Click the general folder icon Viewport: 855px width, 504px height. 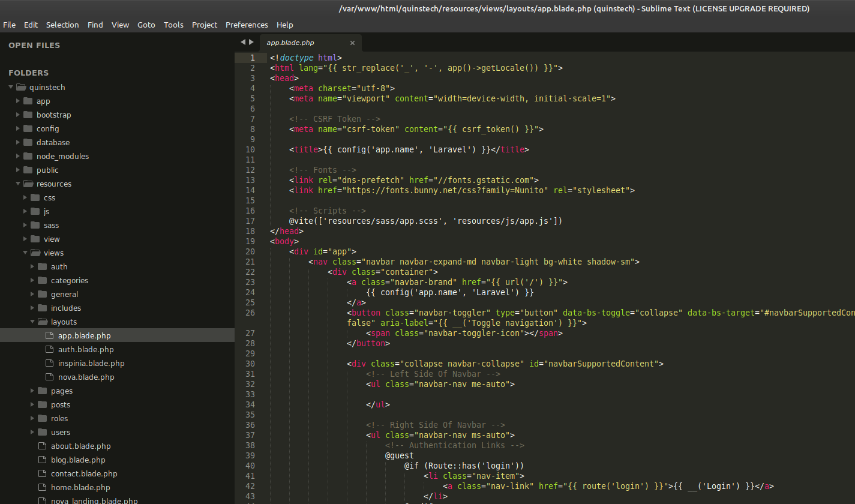[x=42, y=294]
